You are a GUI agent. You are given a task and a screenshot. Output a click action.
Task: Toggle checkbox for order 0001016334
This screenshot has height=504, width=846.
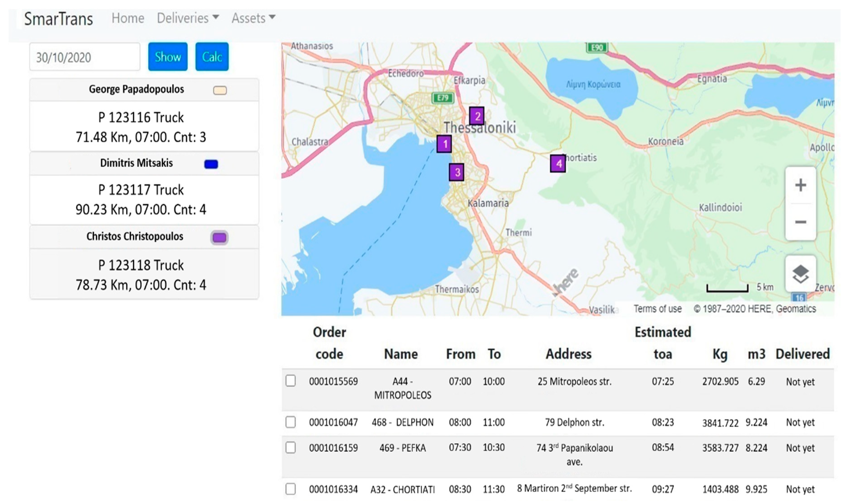pyautogui.click(x=291, y=489)
